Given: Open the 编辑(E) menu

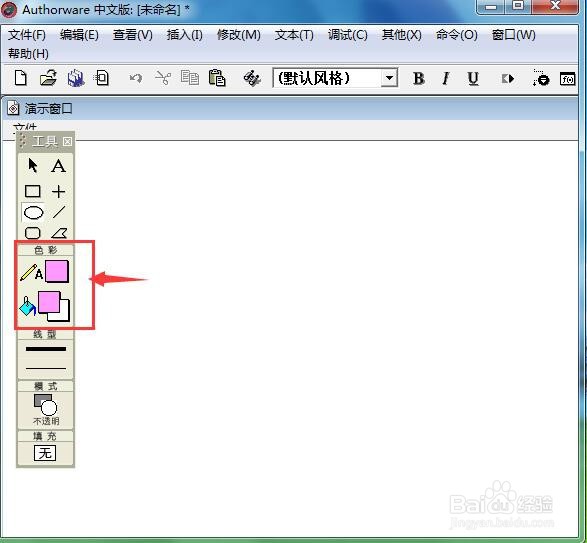Looking at the screenshot, I should click(79, 35).
